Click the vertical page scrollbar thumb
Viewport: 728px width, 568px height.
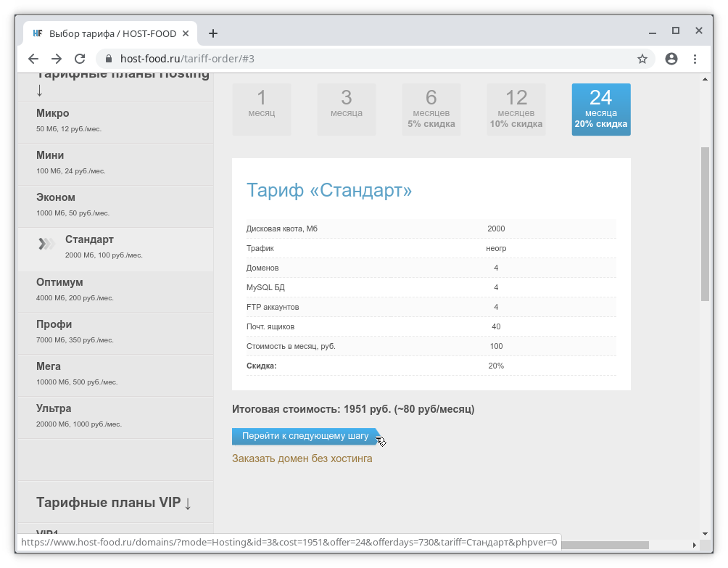tap(705, 223)
